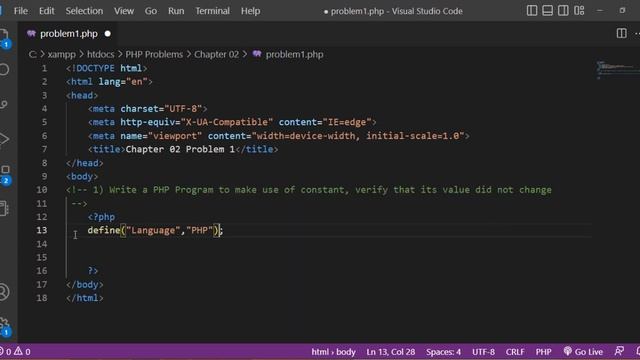Click the Chapter 02 breadcrumb segment
640x360 pixels.
click(x=216, y=54)
